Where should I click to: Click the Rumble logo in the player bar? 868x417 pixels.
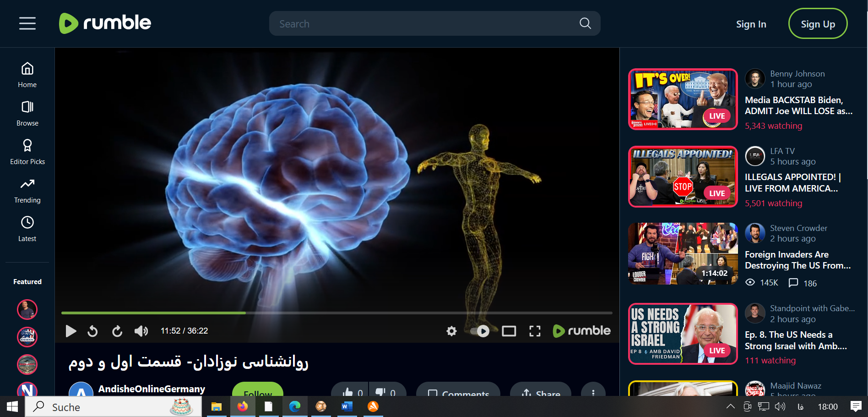pyautogui.click(x=581, y=331)
